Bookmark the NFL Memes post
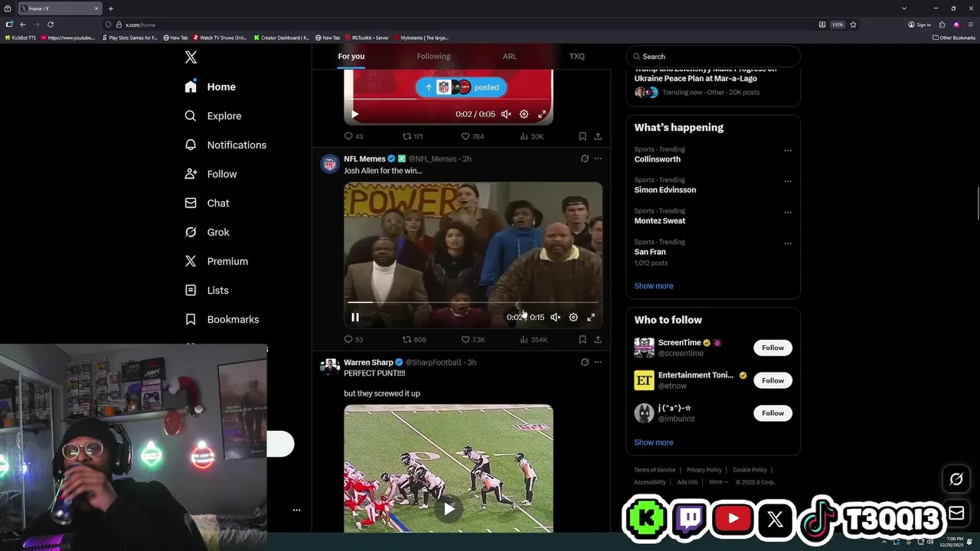Screen dimensions: 980x551 tap(583, 339)
